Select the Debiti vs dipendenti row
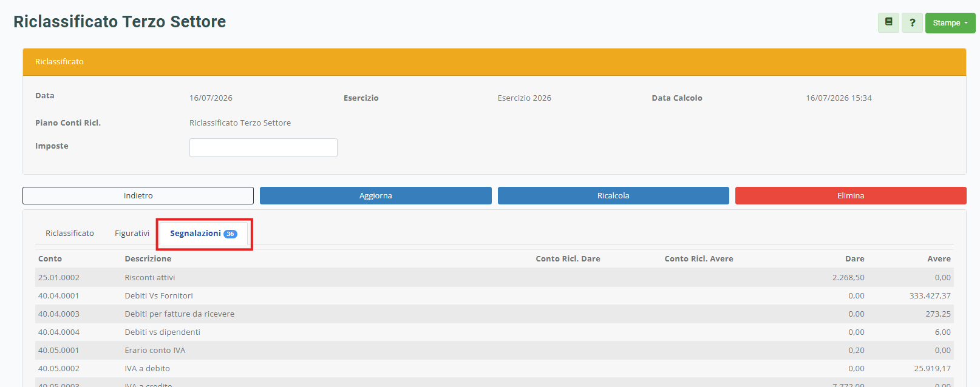The image size is (980, 387). coord(494,332)
